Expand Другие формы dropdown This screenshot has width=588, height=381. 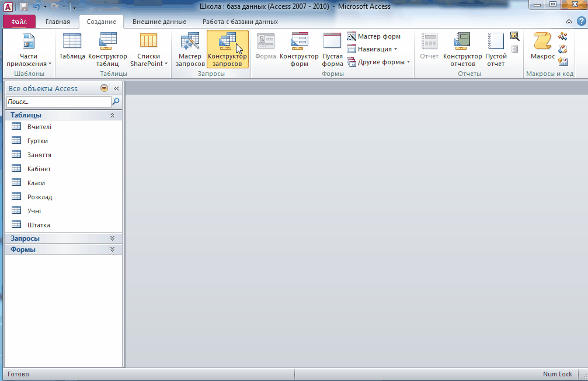[x=378, y=62]
